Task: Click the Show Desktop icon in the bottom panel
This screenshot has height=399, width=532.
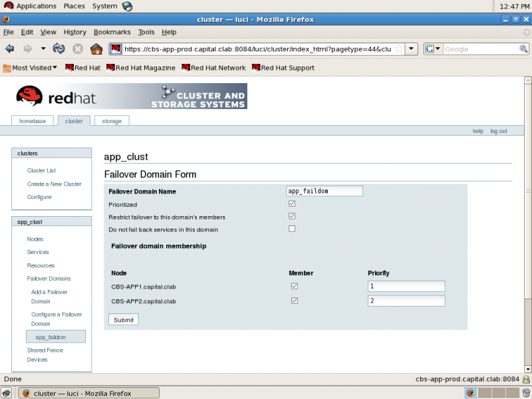Action: 6,393
